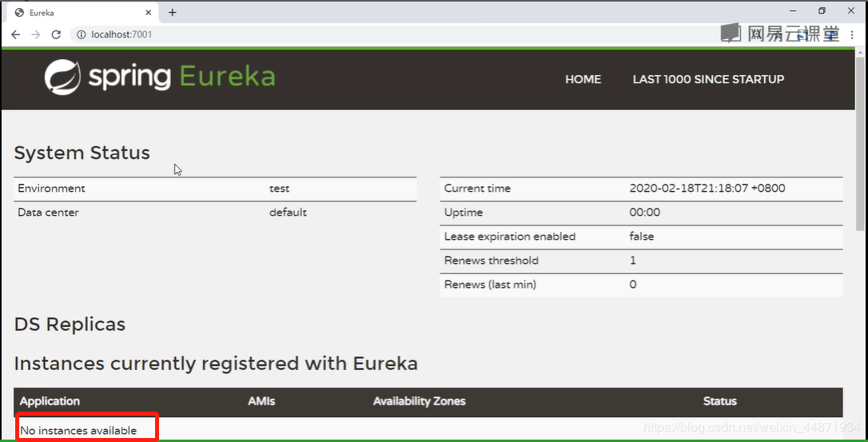Open the Chrome three-dot menu
This screenshot has width=868, height=442.
click(852, 34)
